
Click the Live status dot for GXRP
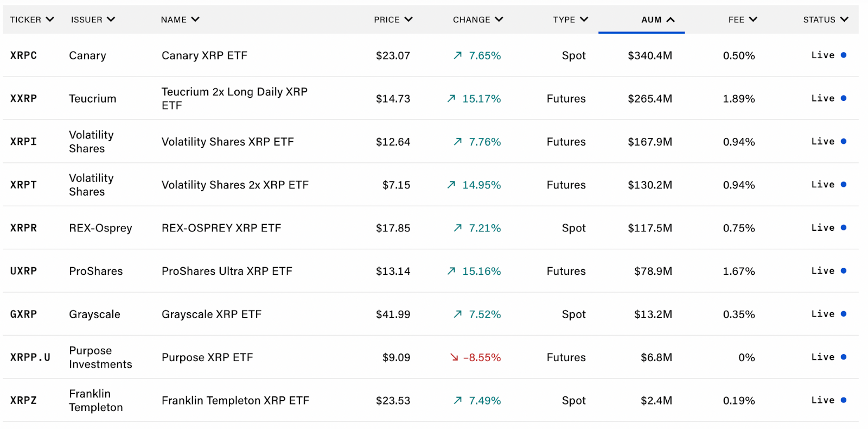pyautogui.click(x=844, y=314)
